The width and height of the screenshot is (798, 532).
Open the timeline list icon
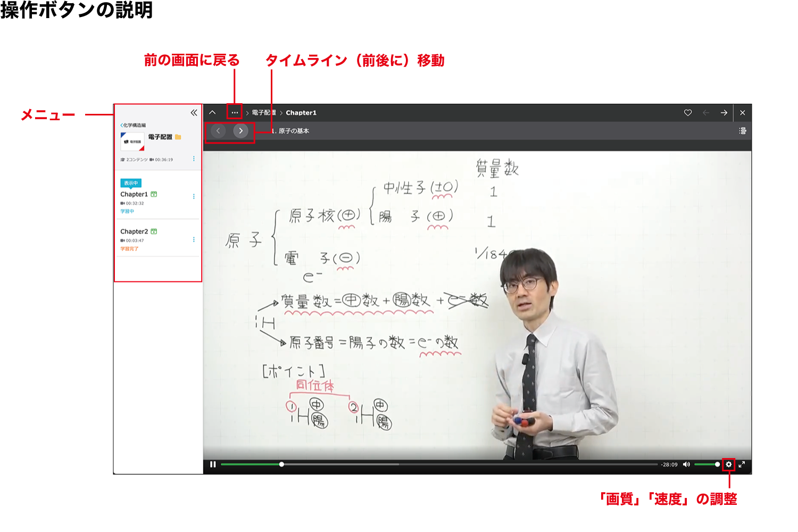743,131
